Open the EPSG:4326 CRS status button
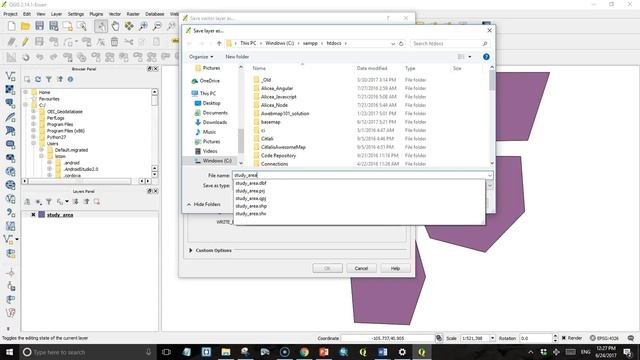Viewport: 640px width, 360px height. click(x=604, y=338)
